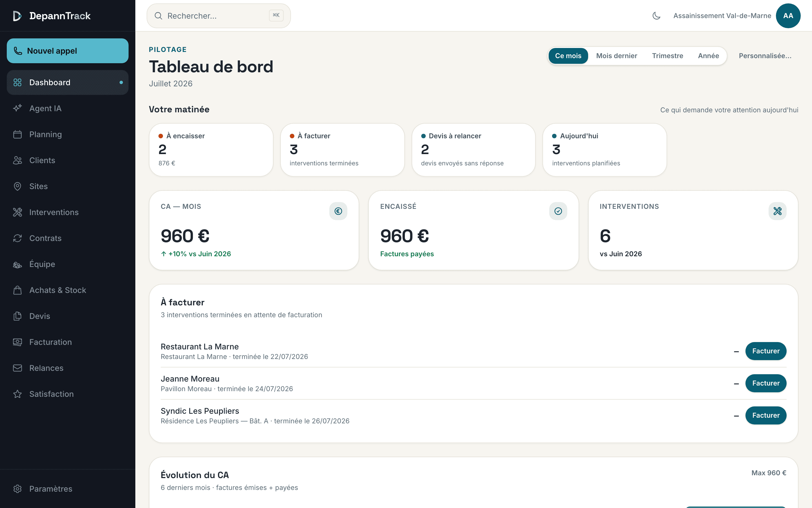Screen dimensions: 812x508
Task: Go to the Achats & Stock section
Action: pos(67,290)
